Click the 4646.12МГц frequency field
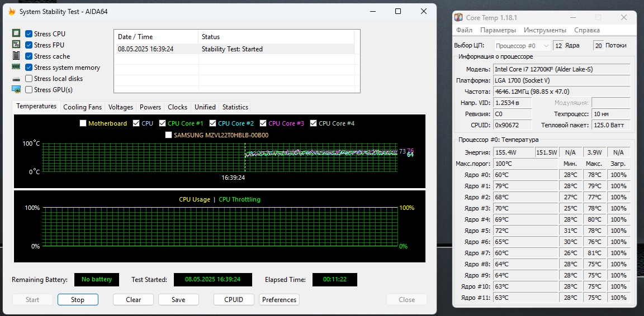 tap(561, 91)
